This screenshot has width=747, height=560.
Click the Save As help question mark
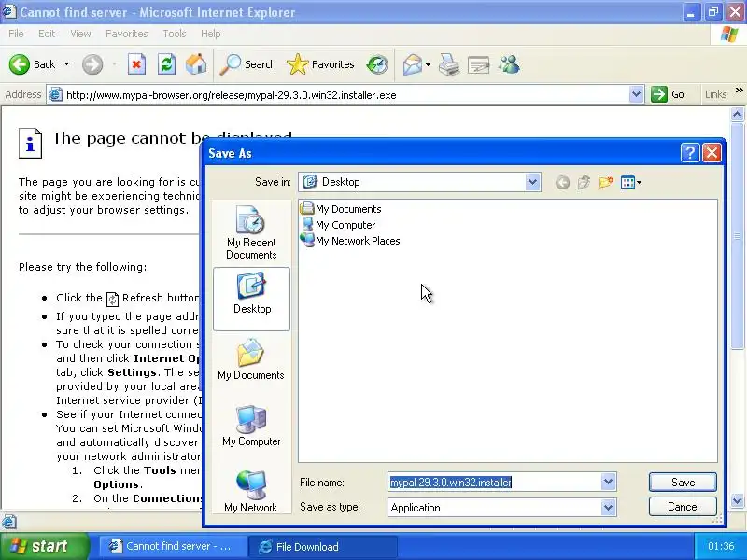pos(690,153)
